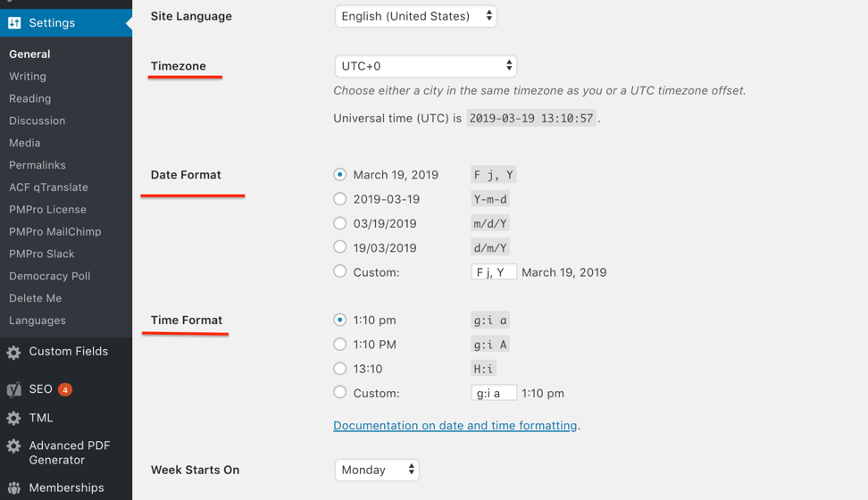Screen dimensions: 868x500
Task: Click the custom date format input field
Action: pos(494,271)
